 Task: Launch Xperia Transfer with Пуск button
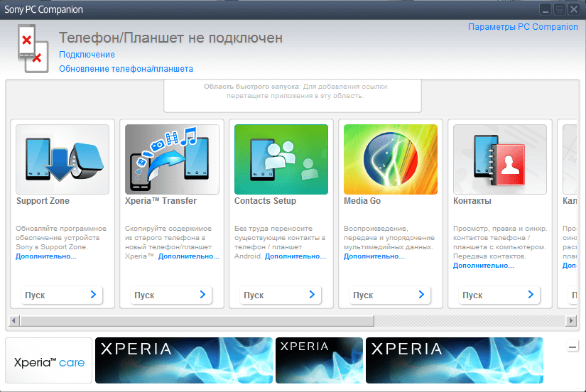tap(171, 295)
